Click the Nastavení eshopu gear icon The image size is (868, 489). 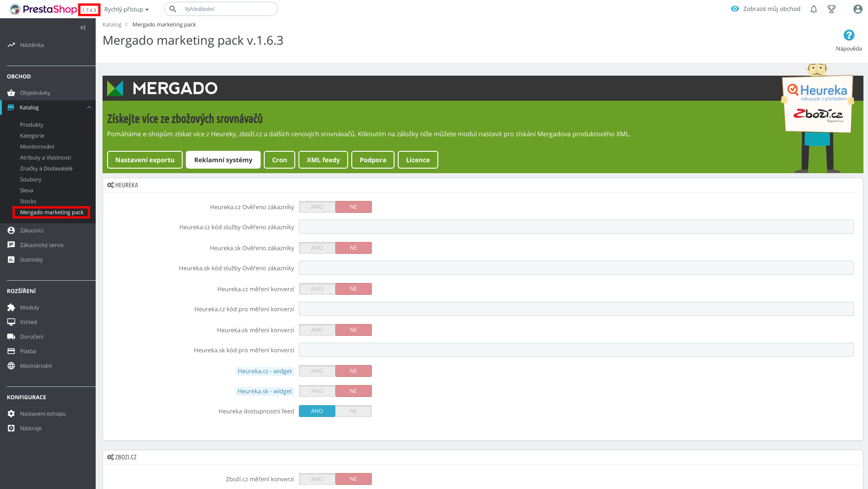coord(11,414)
